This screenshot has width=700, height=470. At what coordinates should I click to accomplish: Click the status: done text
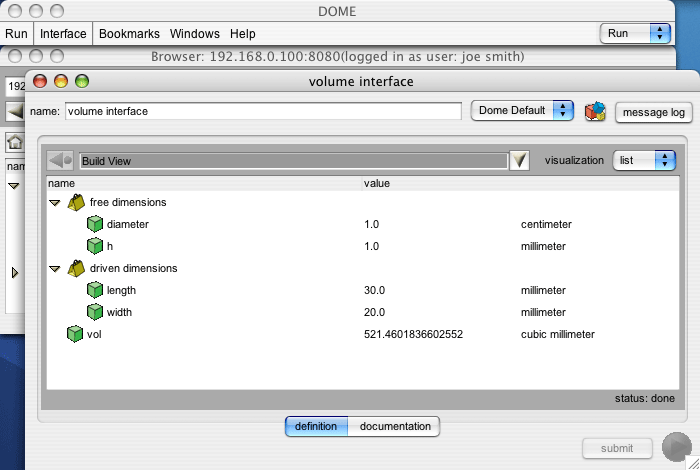[644, 398]
